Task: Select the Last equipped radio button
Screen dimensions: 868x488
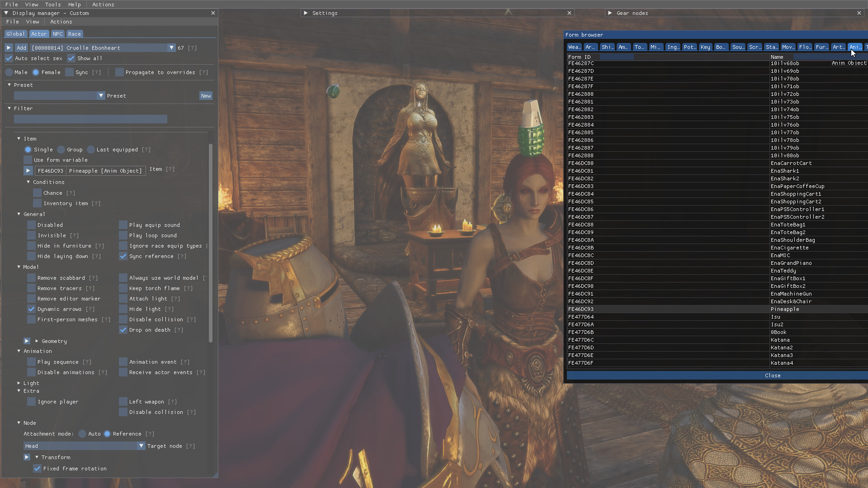Action: pyautogui.click(x=91, y=150)
